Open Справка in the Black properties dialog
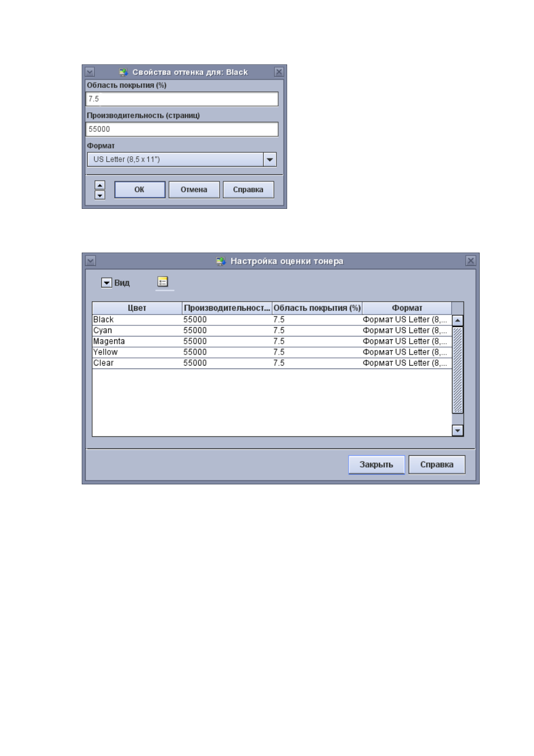Image resolution: width=534 pixels, height=756 pixels. (248, 190)
